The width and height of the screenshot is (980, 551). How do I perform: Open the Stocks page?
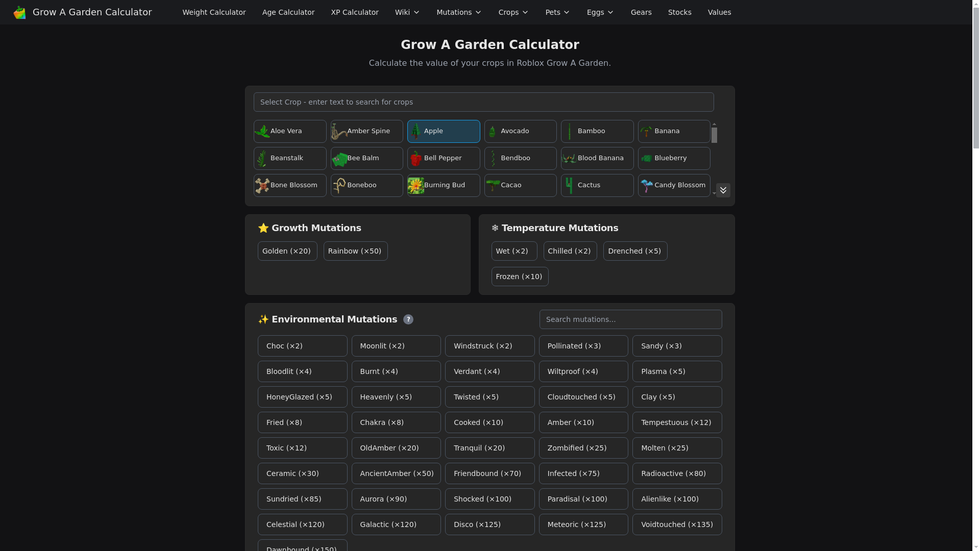[679, 12]
